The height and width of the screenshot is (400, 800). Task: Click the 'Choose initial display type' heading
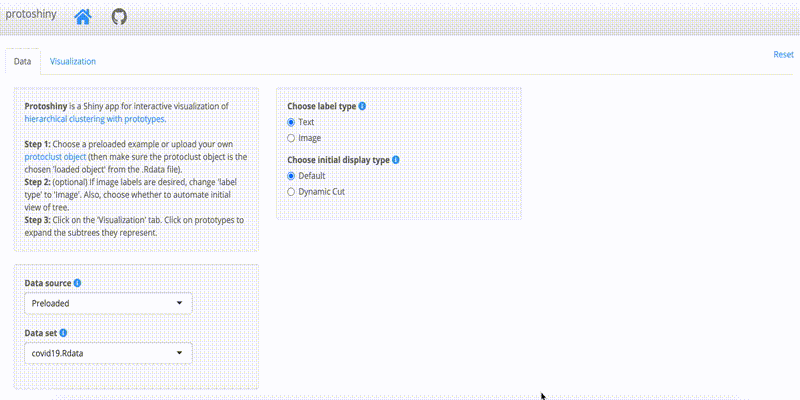tap(338, 160)
